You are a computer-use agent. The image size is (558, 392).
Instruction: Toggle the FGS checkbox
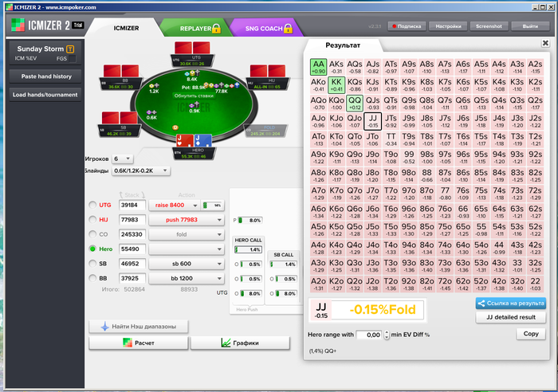[x=73, y=59]
